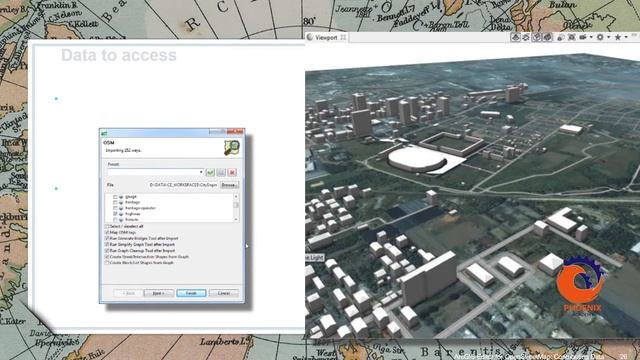
Task: Uncheck the highway layer checkbox
Action: (115, 214)
